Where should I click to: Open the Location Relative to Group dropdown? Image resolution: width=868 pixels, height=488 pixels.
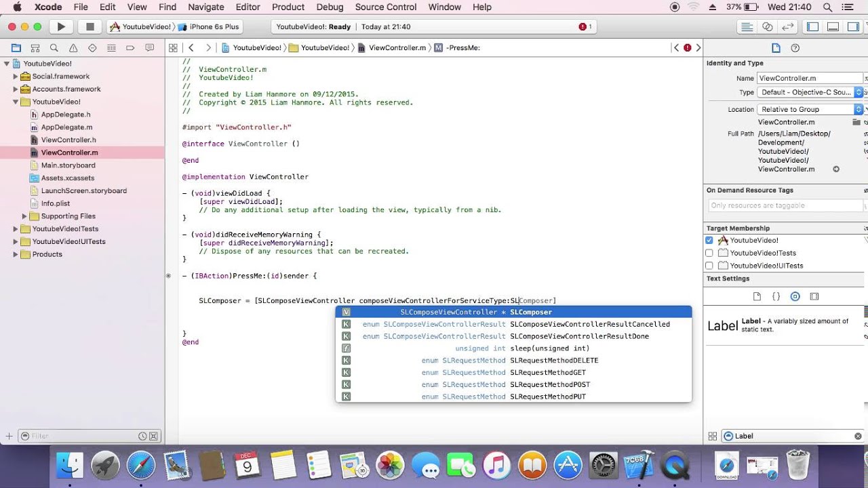(810, 109)
